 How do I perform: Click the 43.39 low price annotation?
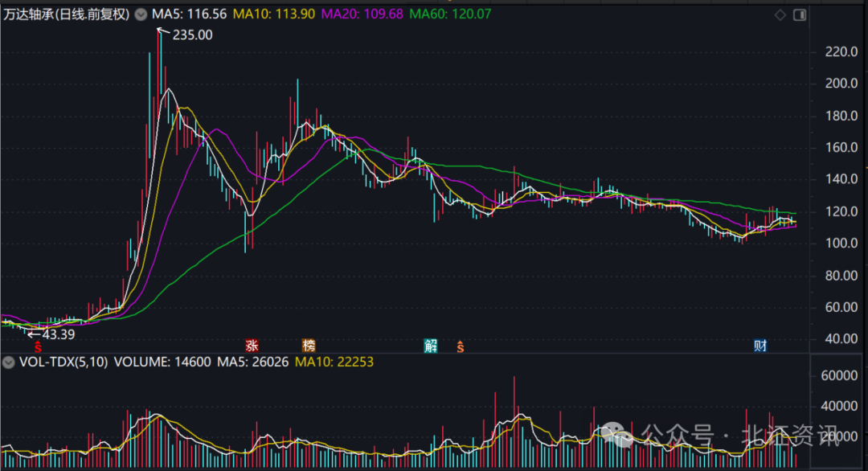point(58,334)
